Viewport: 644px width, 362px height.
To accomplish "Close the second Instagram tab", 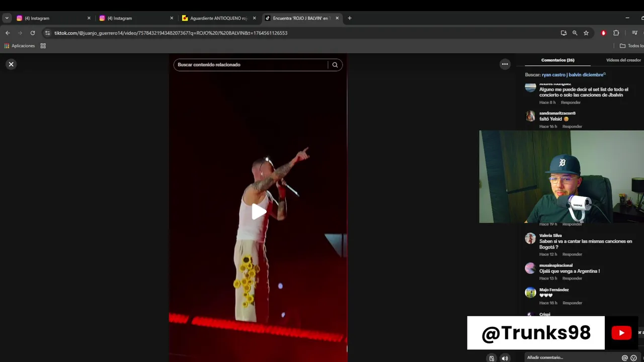I will click(x=172, y=18).
